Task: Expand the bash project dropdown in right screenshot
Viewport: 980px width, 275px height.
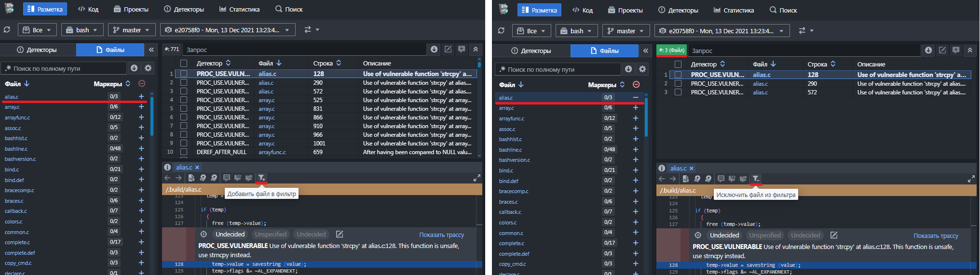Action: (576, 31)
